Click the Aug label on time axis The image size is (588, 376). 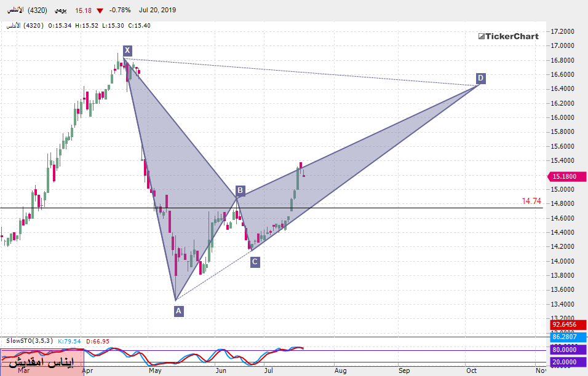[x=340, y=370]
